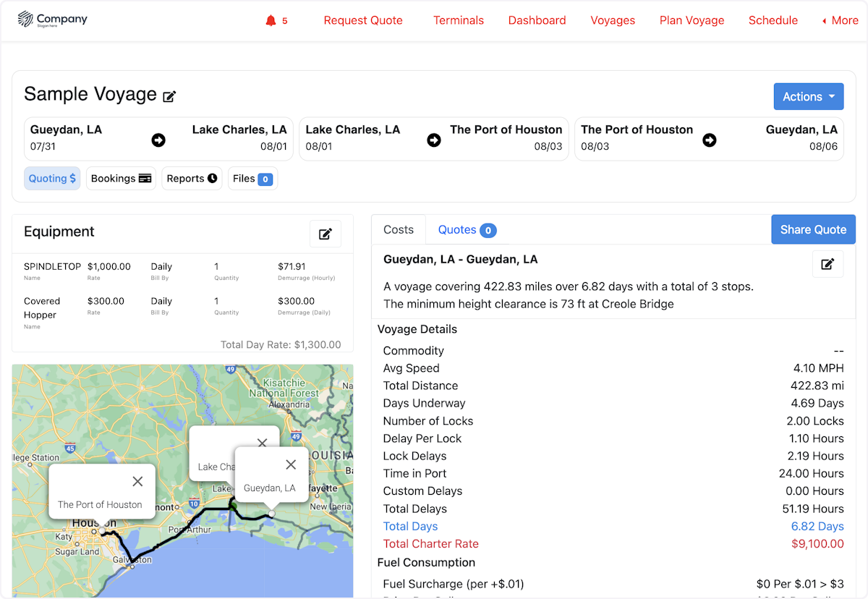Edit the Sample Voyage title pencil icon
This screenshot has width=868, height=599.
point(169,96)
